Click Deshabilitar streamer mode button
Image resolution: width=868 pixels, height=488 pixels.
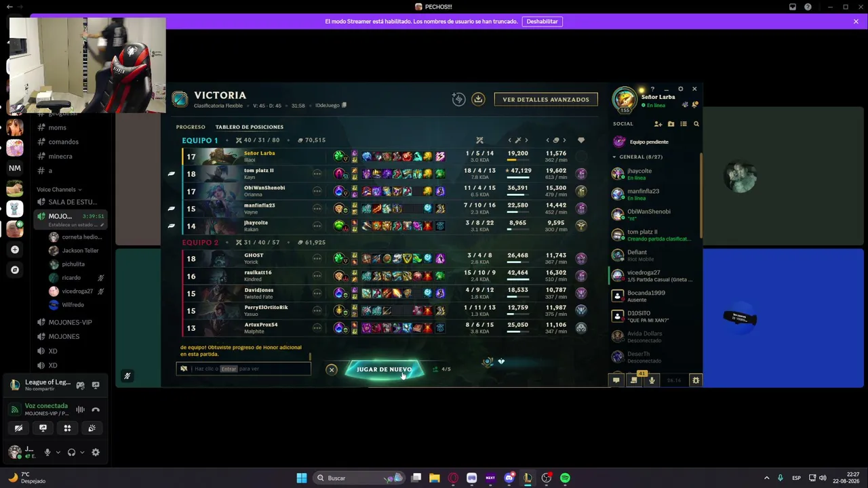[x=542, y=22]
